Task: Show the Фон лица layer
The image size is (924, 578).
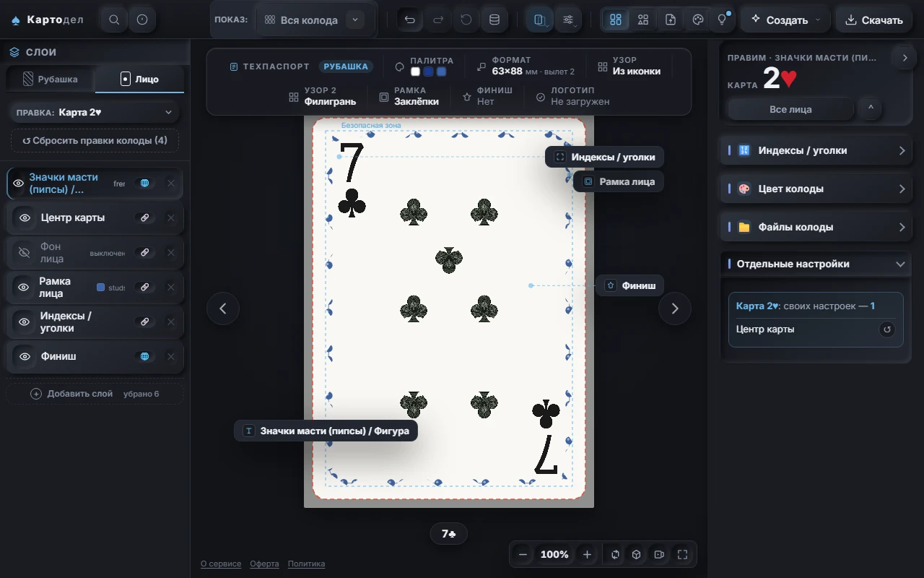Action: click(x=24, y=252)
